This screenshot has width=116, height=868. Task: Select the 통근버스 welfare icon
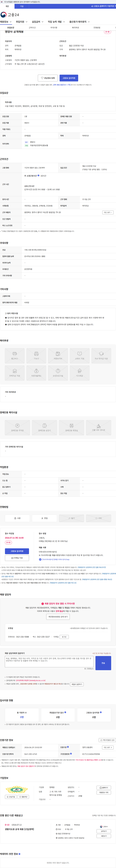click(x=14, y=356)
